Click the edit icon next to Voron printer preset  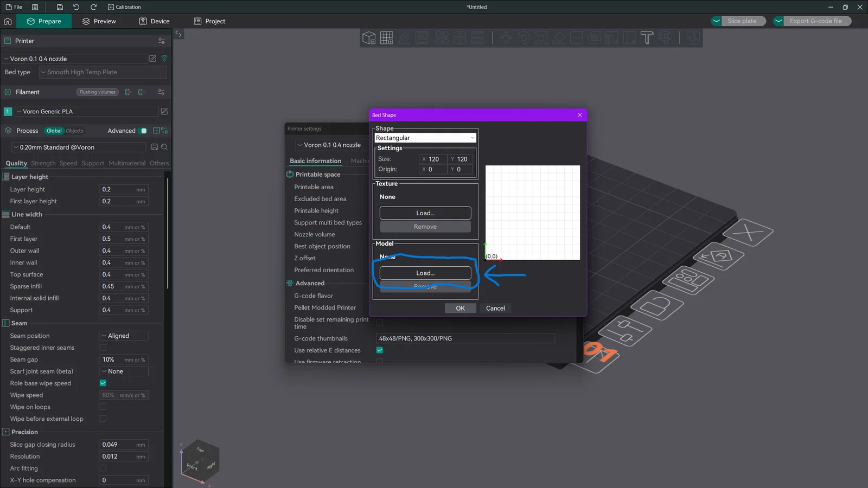coord(153,59)
